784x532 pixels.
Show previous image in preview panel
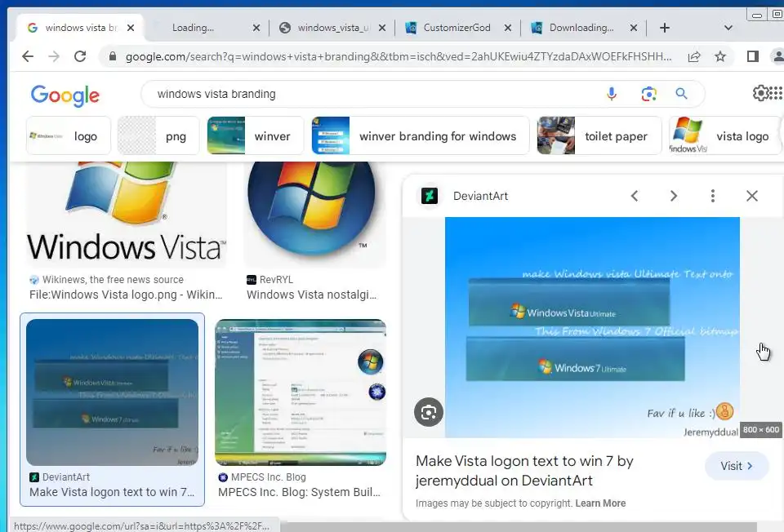635,196
